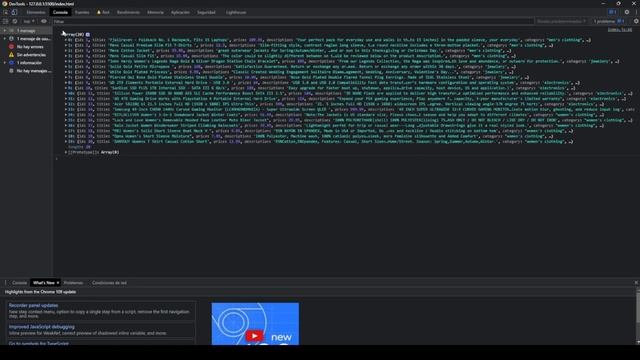
Task: Open live expression eye icon
Action: (x=44, y=21)
